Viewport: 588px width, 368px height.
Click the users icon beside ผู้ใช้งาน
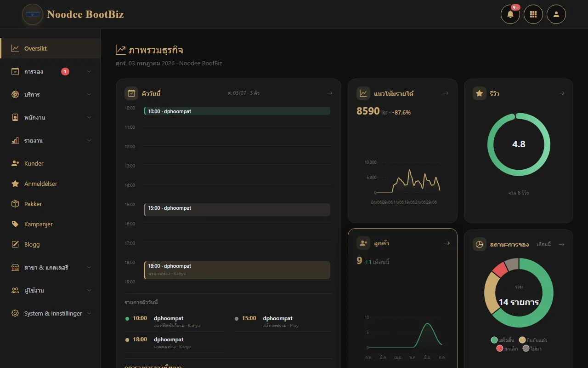(15, 290)
